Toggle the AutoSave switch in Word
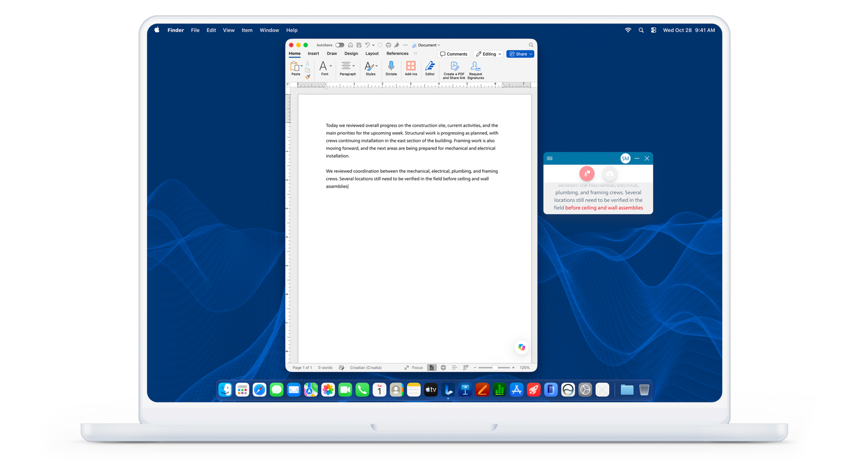The height and width of the screenshot is (474, 868). pos(340,45)
